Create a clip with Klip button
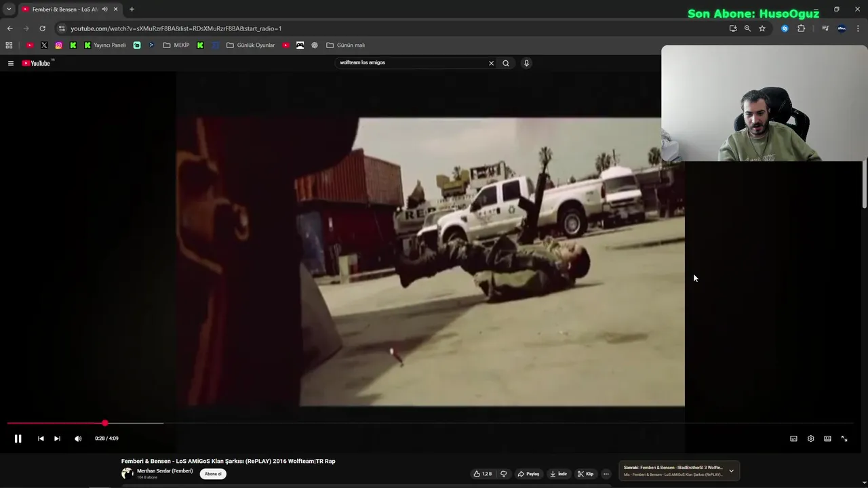This screenshot has width=868, height=488. [x=585, y=474]
